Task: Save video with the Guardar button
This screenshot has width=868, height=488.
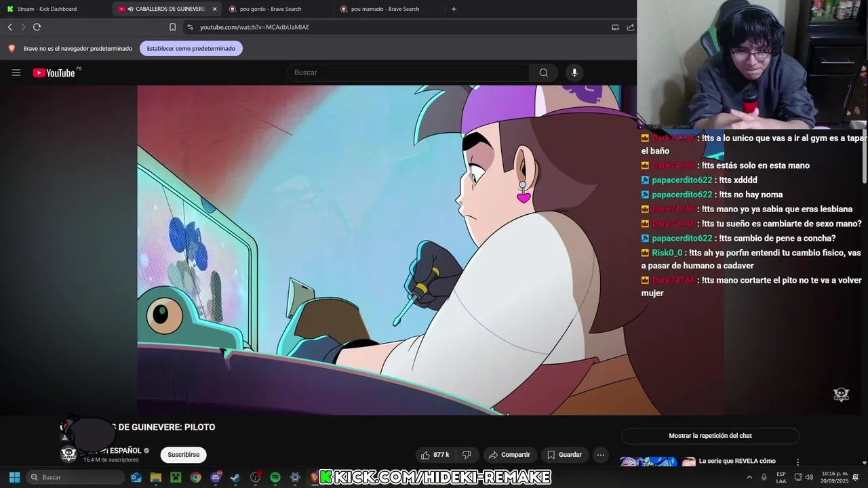Action: coord(564,455)
